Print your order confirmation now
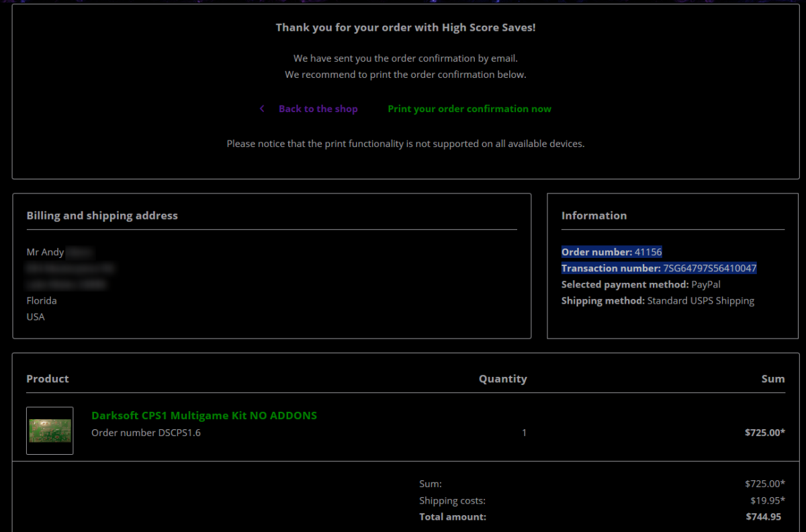Screen dimensions: 806x532 pyautogui.click(x=469, y=109)
